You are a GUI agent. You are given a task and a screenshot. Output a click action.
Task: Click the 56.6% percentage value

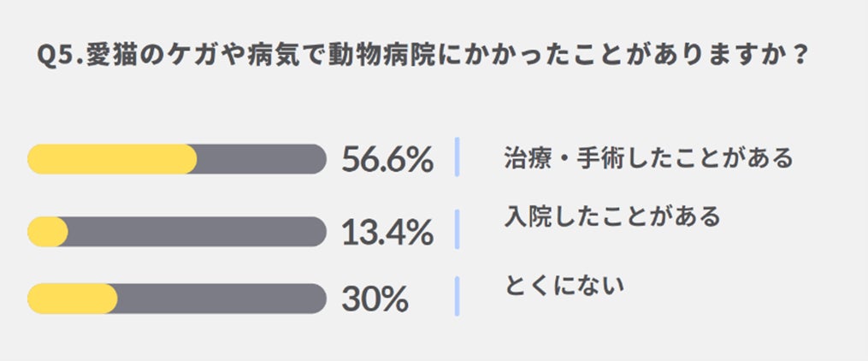tap(387, 159)
